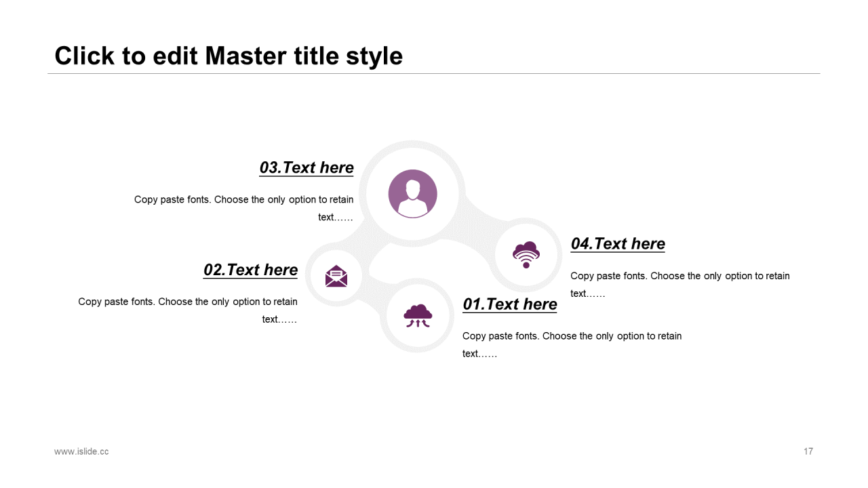Image resolution: width=868 pixels, height=488 pixels.
Task: Select description paragraph under 04.Text here
Action: click(680, 285)
